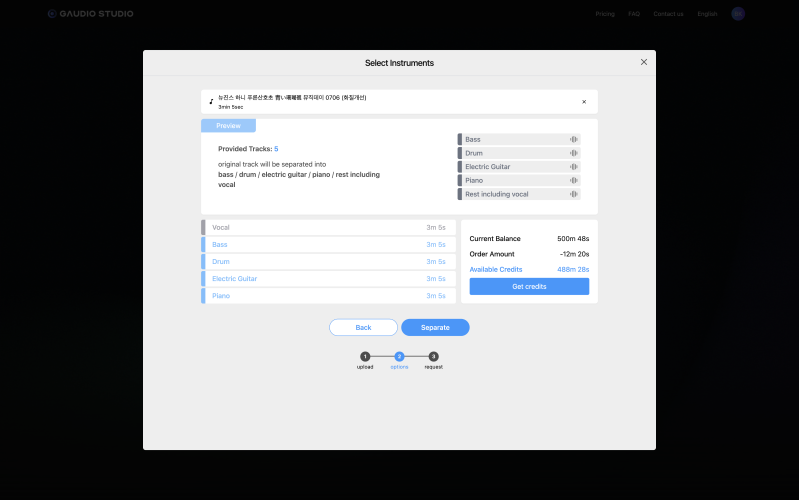799x500 pixels.
Task: Close the Select Instruments dialog
Action: pyautogui.click(x=644, y=62)
